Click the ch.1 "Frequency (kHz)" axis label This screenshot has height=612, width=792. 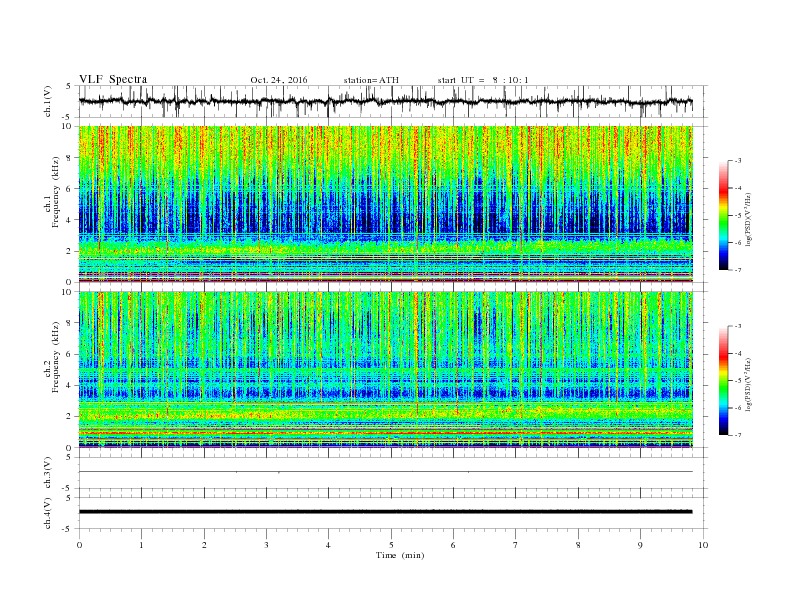pyautogui.click(x=55, y=192)
